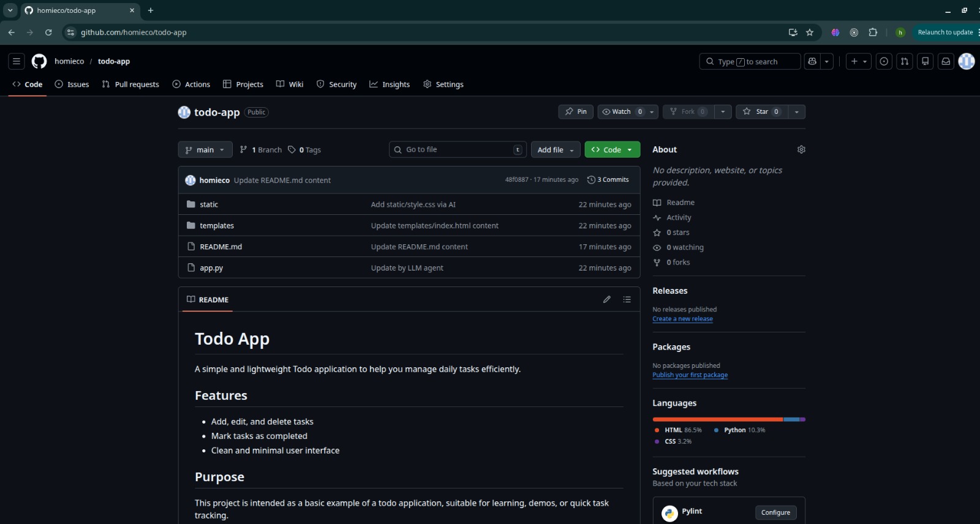
Task: Select CSS language entry with purple dot
Action: [673, 441]
